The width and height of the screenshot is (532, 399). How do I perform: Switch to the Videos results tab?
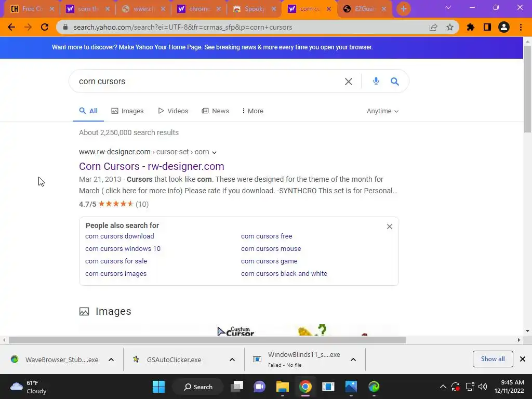[x=173, y=111]
